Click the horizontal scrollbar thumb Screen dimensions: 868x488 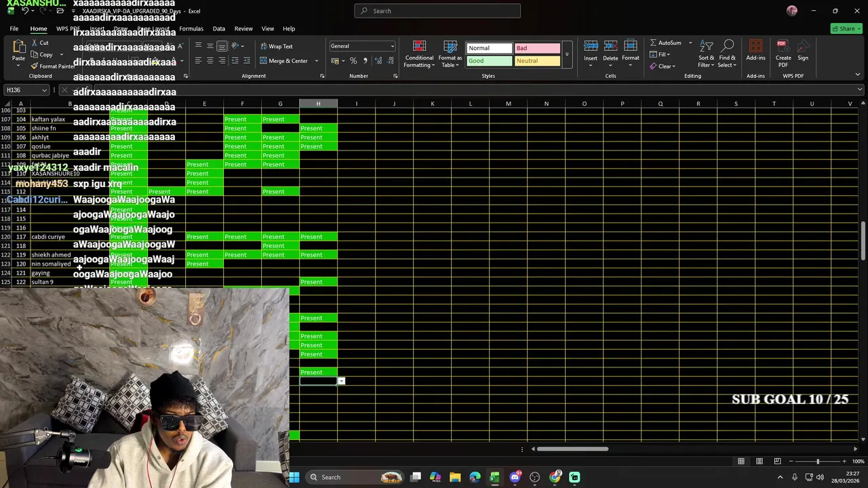coord(572,449)
